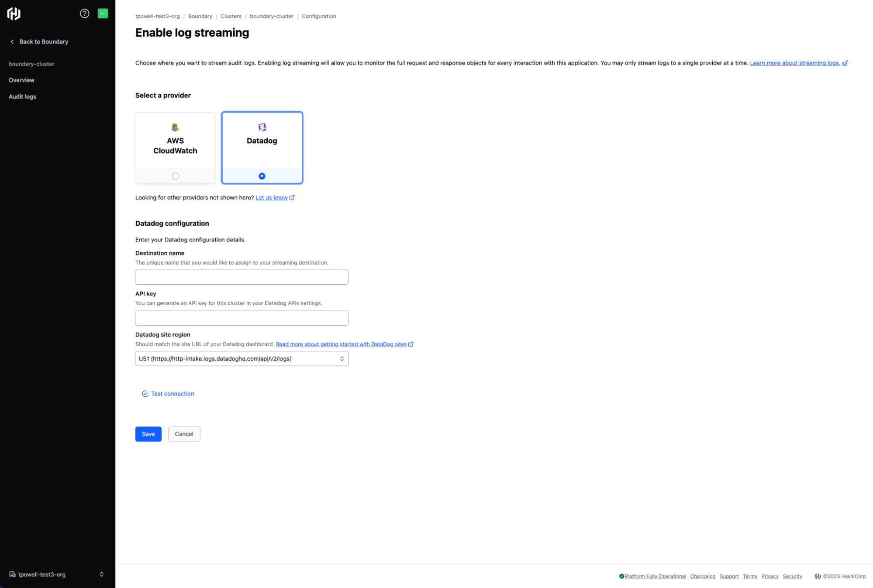The height and width of the screenshot is (588, 873).
Task: Click the Datadog provider icon
Action: click(261, 127)
